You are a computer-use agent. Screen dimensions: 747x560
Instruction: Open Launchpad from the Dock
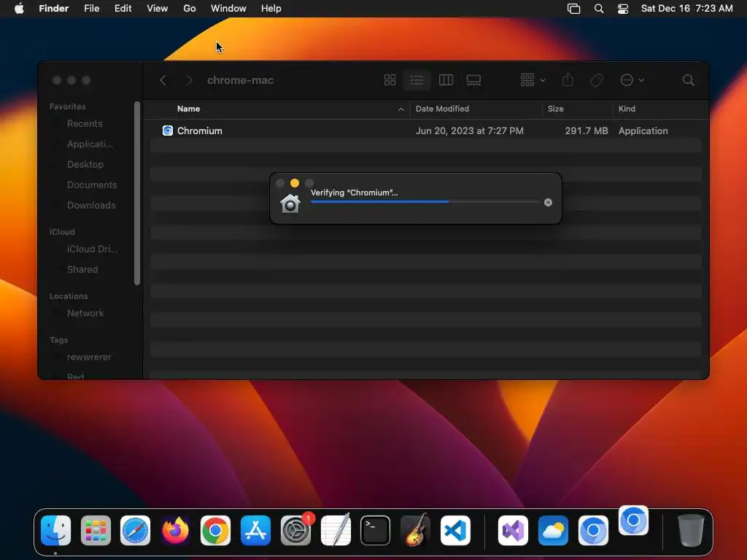(96, 531)
